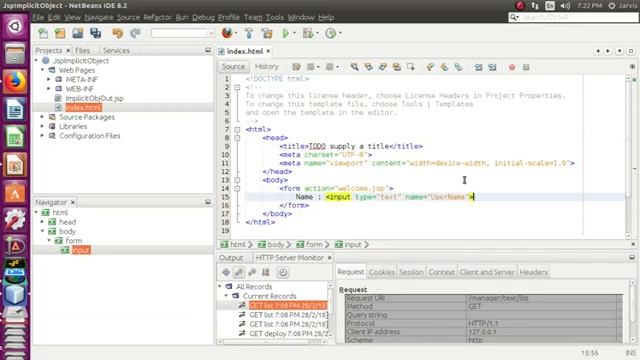This screenshot has height=360, width=640.
Task: Open System Settings gear in dock
Action: tap(15, 219)
